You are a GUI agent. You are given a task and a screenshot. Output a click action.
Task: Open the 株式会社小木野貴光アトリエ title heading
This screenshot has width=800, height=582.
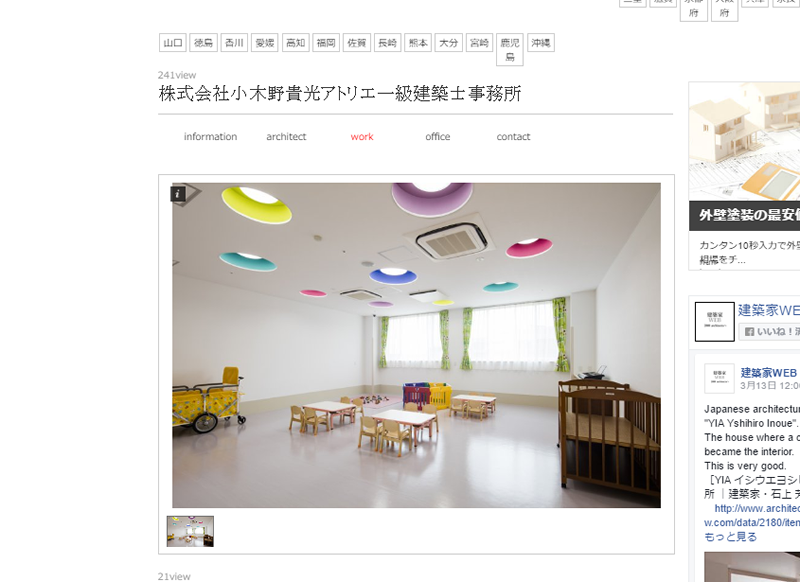(x=340, y=94)
